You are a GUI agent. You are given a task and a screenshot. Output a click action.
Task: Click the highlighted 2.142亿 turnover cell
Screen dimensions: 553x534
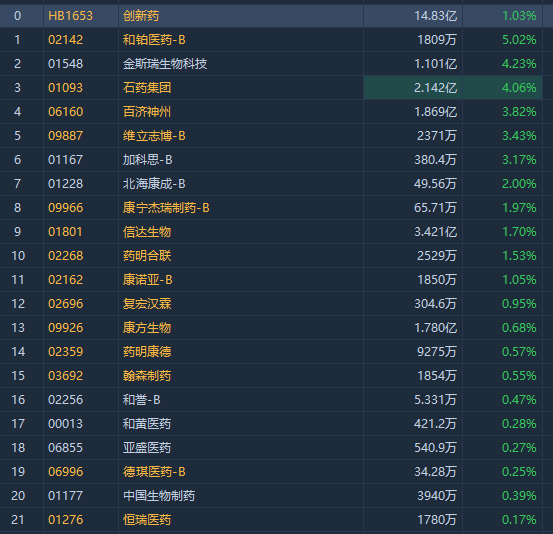413,88
